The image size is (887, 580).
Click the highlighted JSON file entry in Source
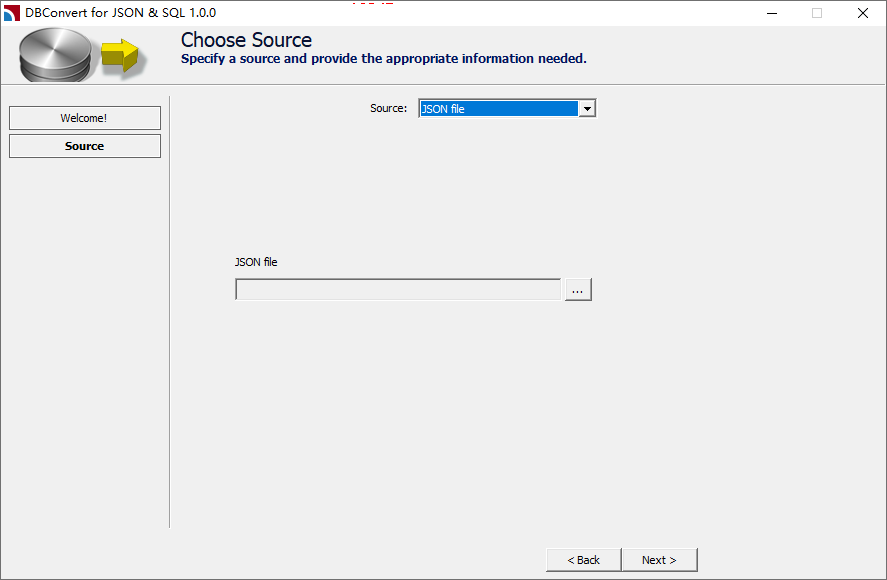point(500,108)
